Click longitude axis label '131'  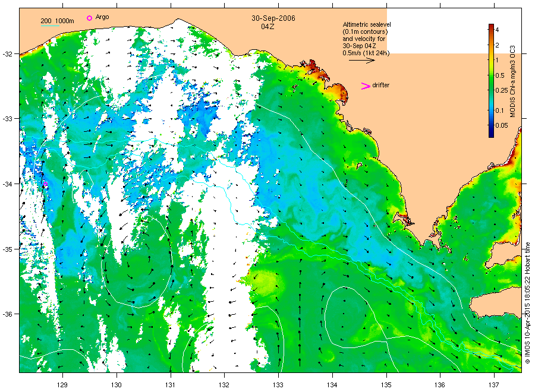170,385
